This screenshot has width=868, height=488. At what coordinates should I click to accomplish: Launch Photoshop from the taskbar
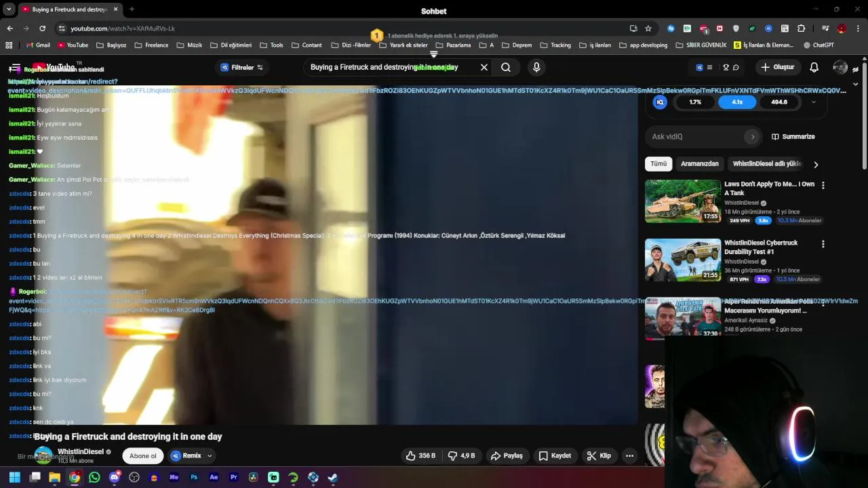pyautogui.click(x=194, y=477)
